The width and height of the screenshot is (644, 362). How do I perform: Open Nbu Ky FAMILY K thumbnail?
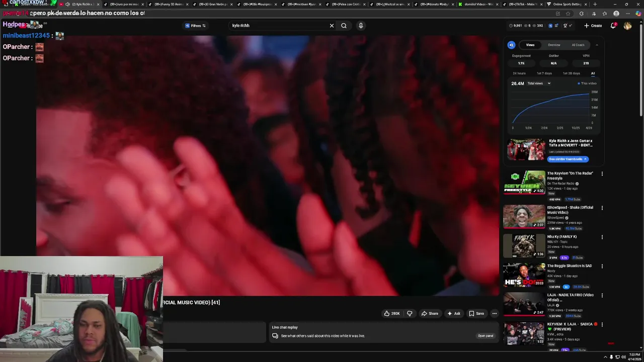coord(524,246)
